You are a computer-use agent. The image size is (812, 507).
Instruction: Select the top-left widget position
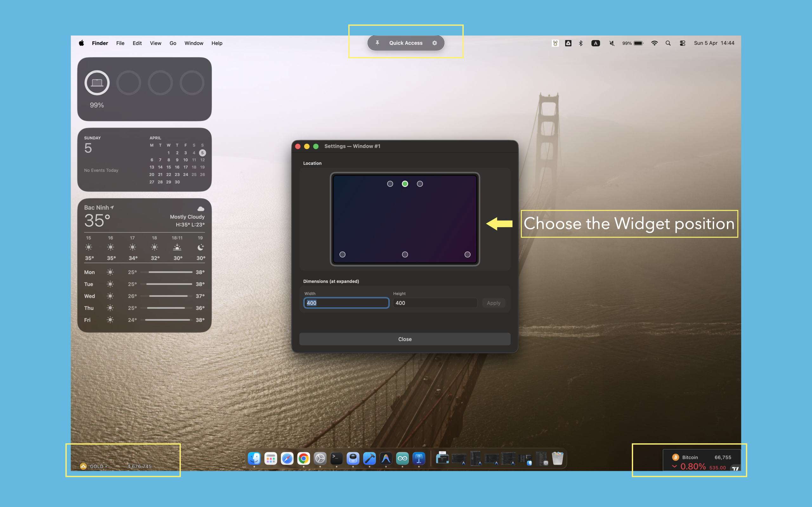click(390, 184)
